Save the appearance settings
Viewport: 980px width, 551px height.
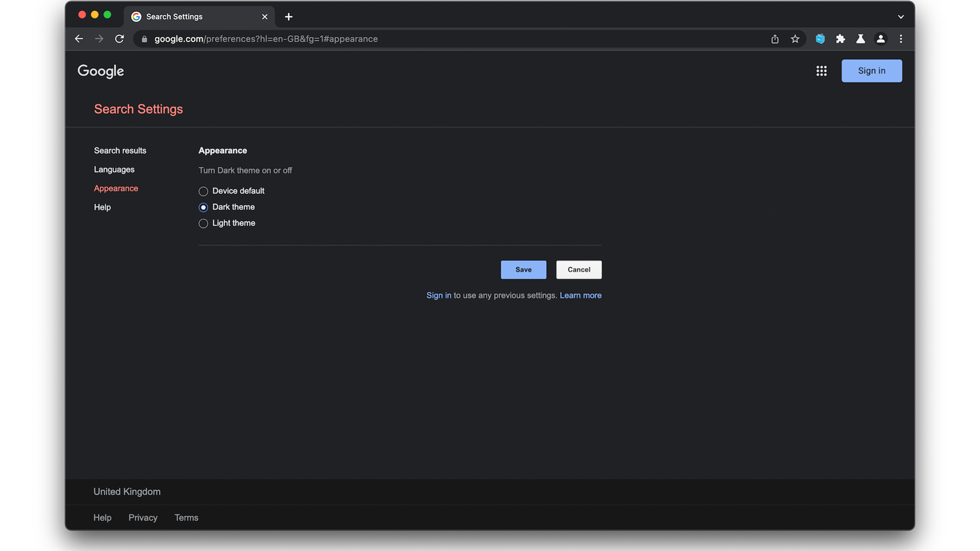(523, 269)
